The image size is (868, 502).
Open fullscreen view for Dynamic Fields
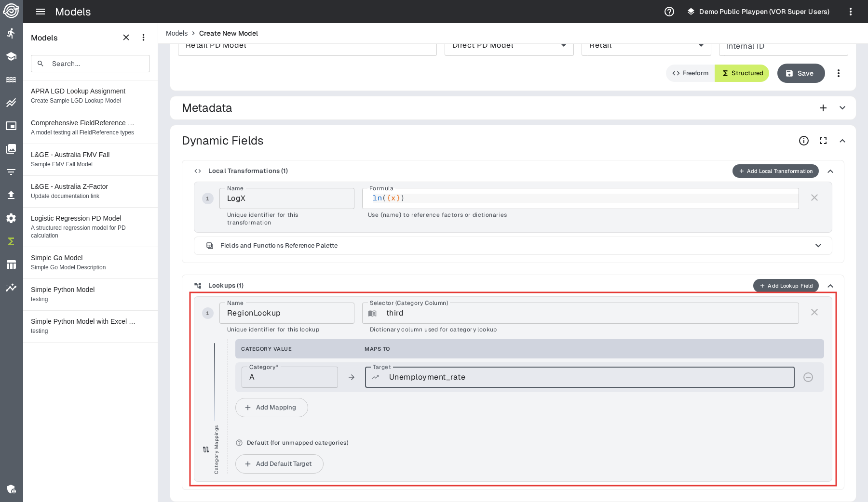point(823,141)
